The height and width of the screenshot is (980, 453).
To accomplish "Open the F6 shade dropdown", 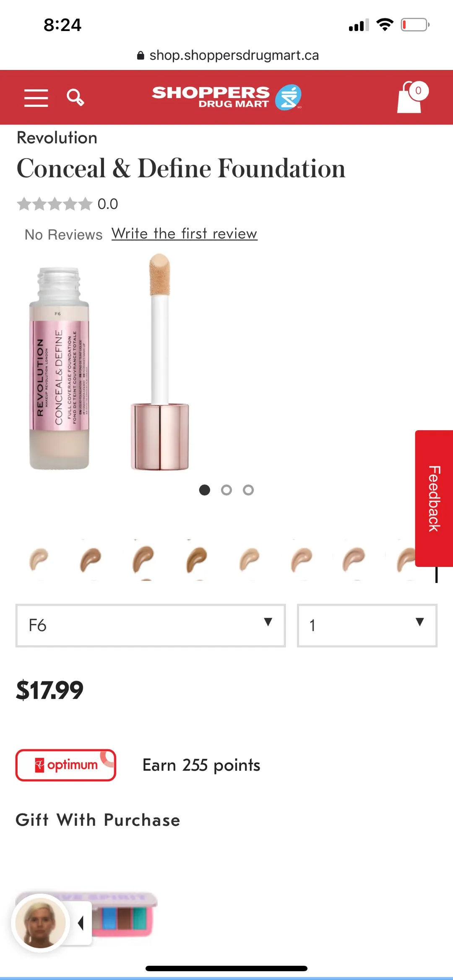I will [x=151, y=625].
